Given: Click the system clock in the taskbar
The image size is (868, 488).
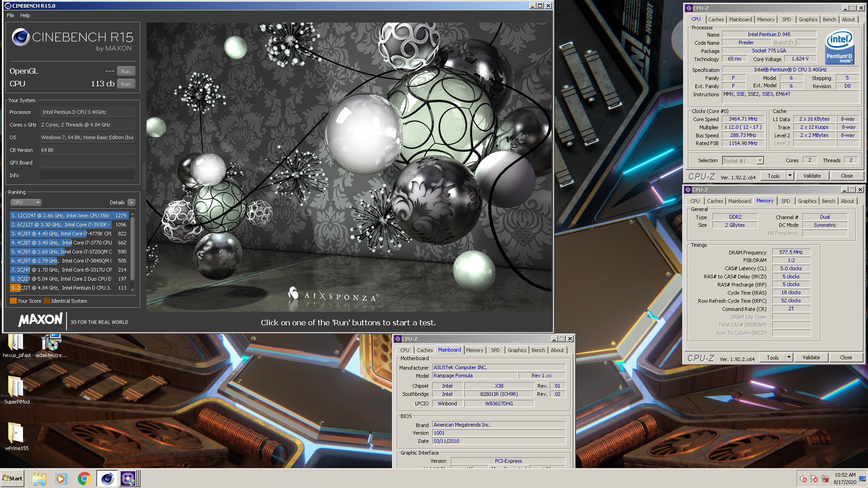Looking at the screenshot, I should (x=845, y=479).
